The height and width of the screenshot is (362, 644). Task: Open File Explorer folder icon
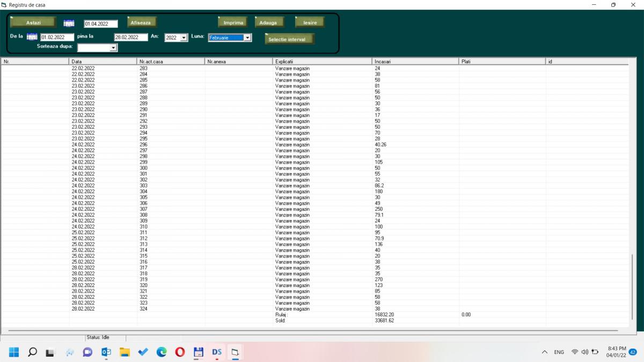pos(125,352)
